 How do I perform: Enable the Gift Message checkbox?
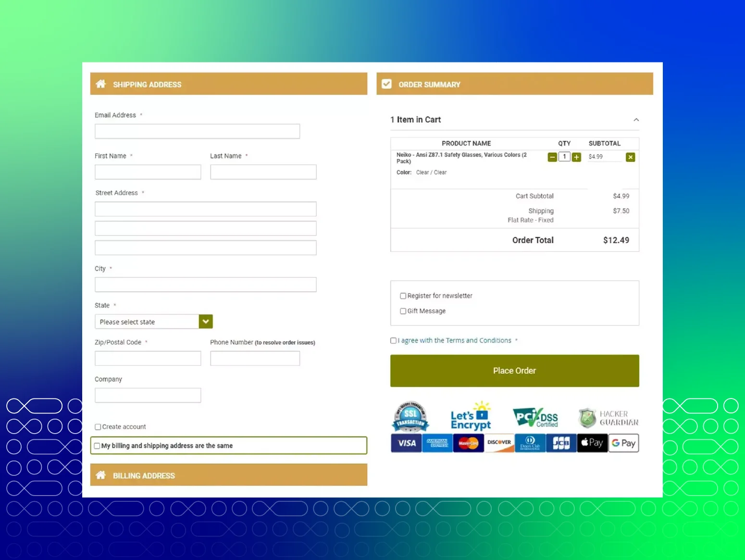403,311
